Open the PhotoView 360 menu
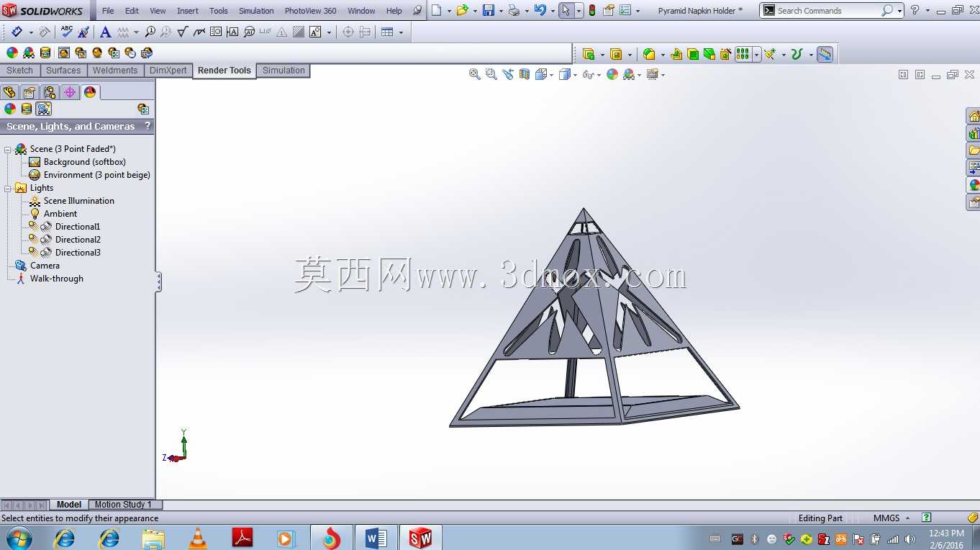The image size is (980, 550). click(x=310, y=11)
